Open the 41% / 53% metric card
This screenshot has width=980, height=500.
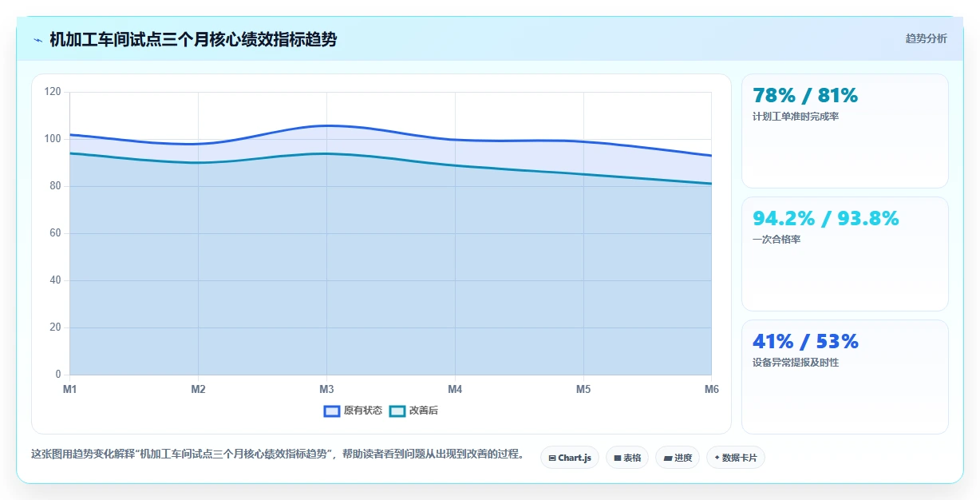point(845,377)
